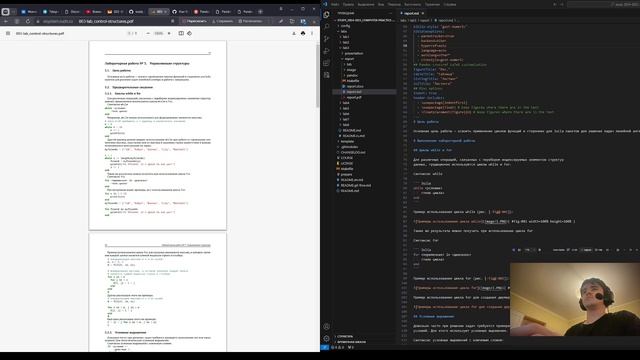
Task: Select the pandoc folder in the tree
Action: pos(352,76)
